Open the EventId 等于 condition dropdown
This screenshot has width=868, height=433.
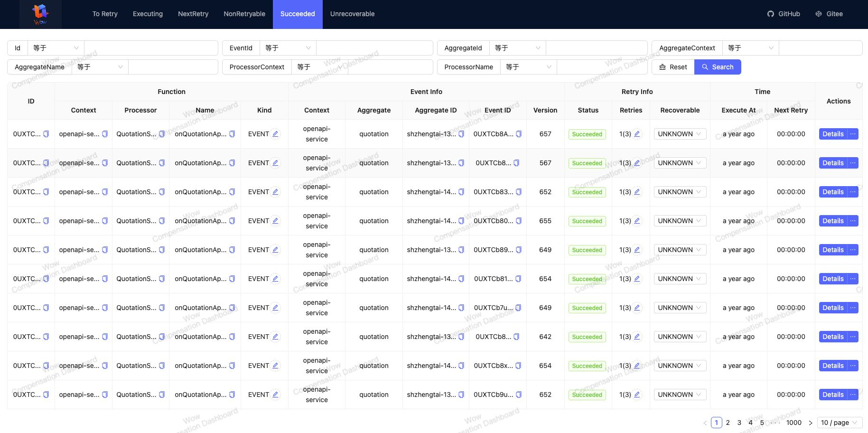(287, 48)
